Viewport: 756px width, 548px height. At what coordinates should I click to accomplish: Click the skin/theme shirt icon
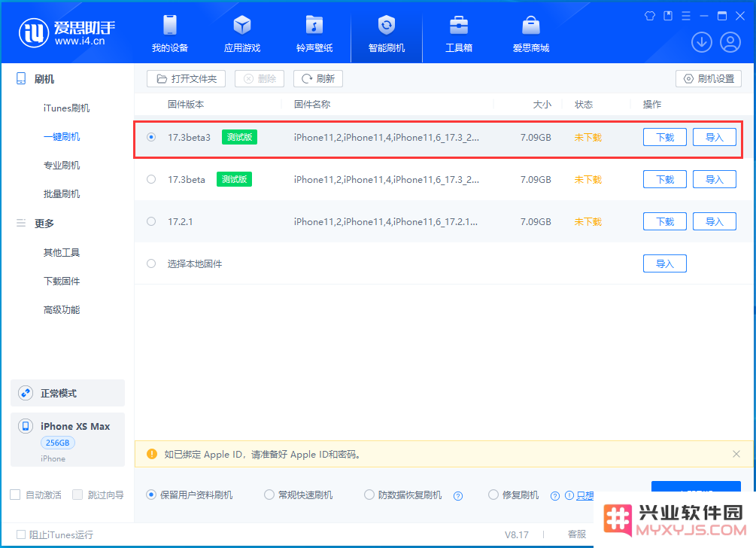(x=650, y=16)
